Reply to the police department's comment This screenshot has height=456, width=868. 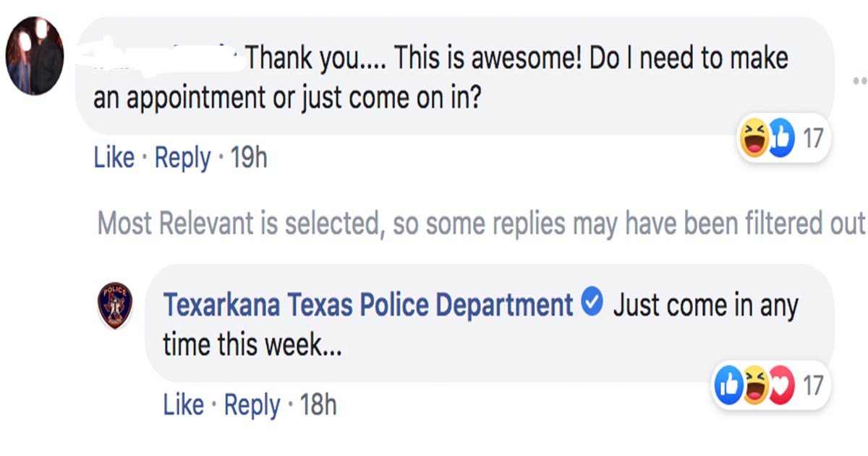tap(252, 405)
